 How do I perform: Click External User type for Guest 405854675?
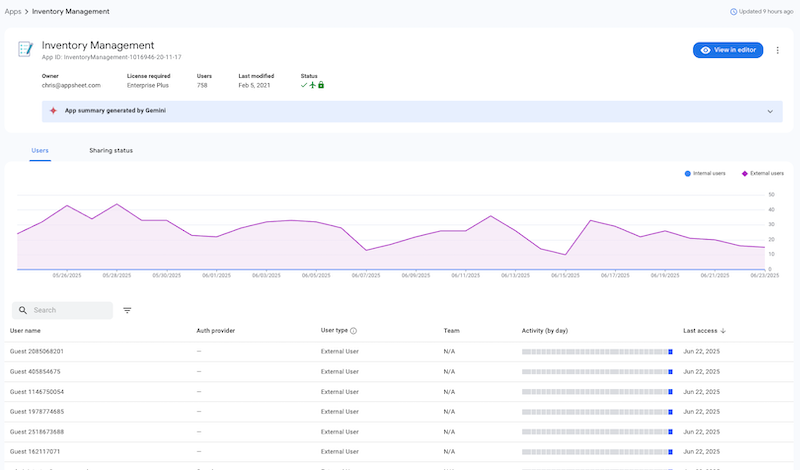click(340, 372)
